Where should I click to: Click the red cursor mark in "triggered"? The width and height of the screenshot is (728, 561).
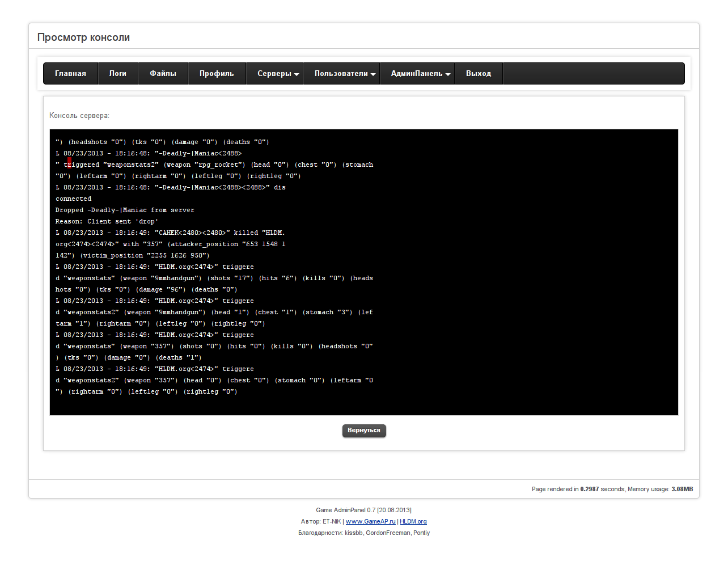coord(69,164)
